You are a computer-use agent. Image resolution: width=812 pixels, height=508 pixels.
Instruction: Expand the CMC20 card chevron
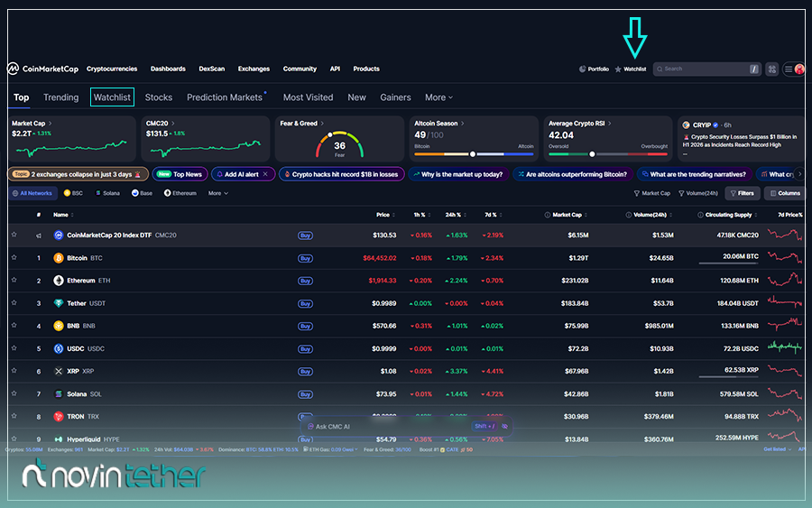tap(173, 124)
